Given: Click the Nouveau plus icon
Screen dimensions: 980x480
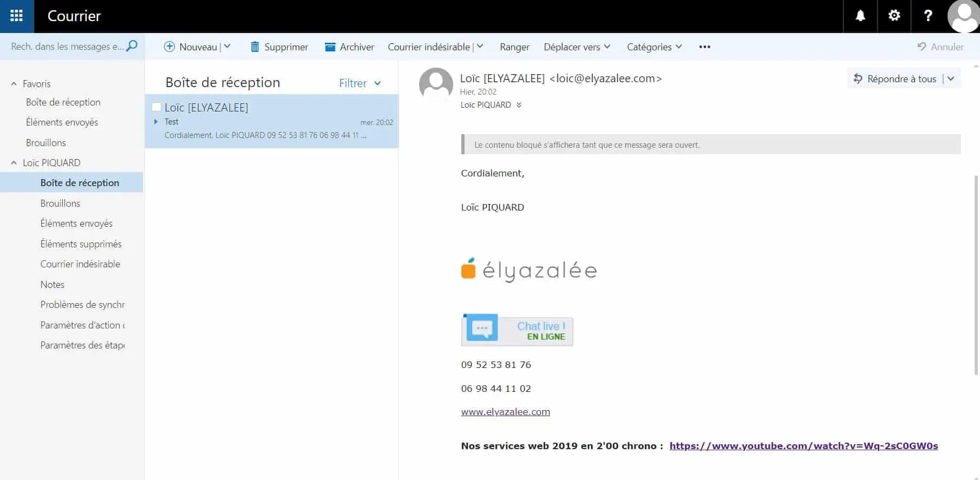Looking at the screenshot, I should click(x=169, y=47).
